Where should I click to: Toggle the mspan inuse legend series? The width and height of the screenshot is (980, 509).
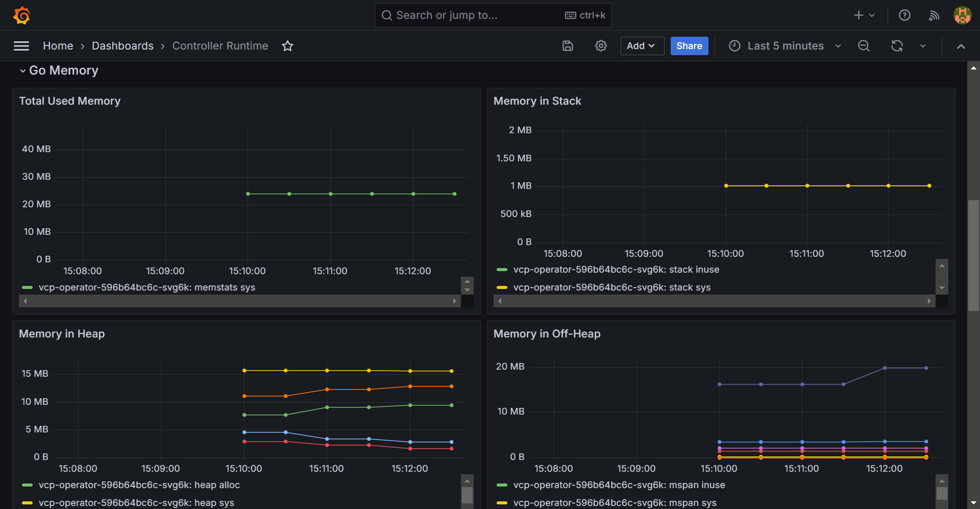(x=619, y=485)
